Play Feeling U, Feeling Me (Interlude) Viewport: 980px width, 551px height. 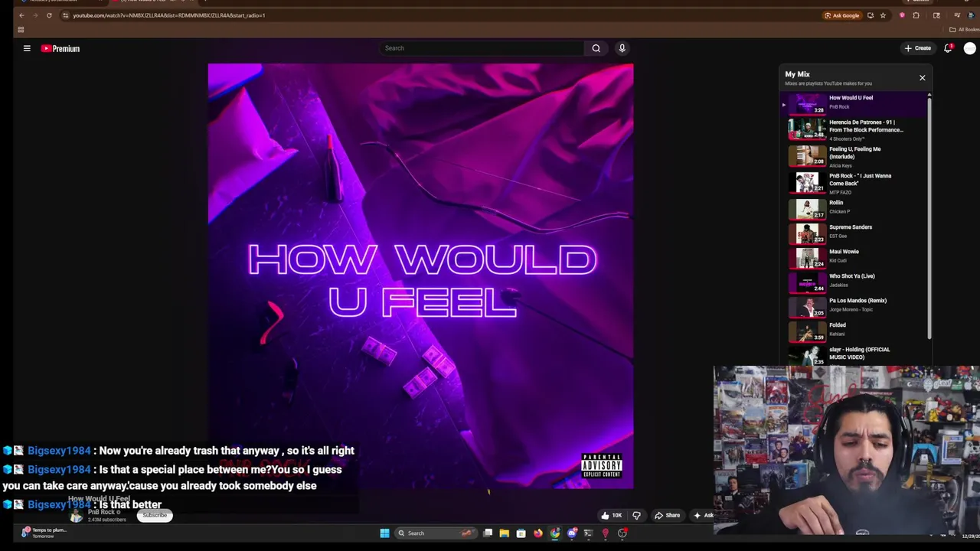854,156
